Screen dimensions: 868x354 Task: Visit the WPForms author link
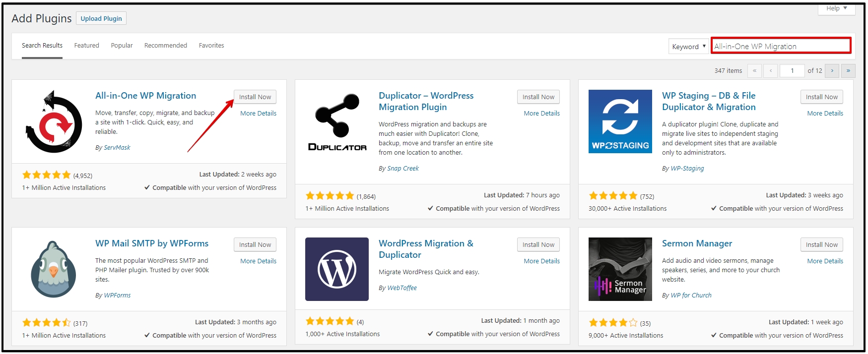pyautogui.click(x=117, y=295)
